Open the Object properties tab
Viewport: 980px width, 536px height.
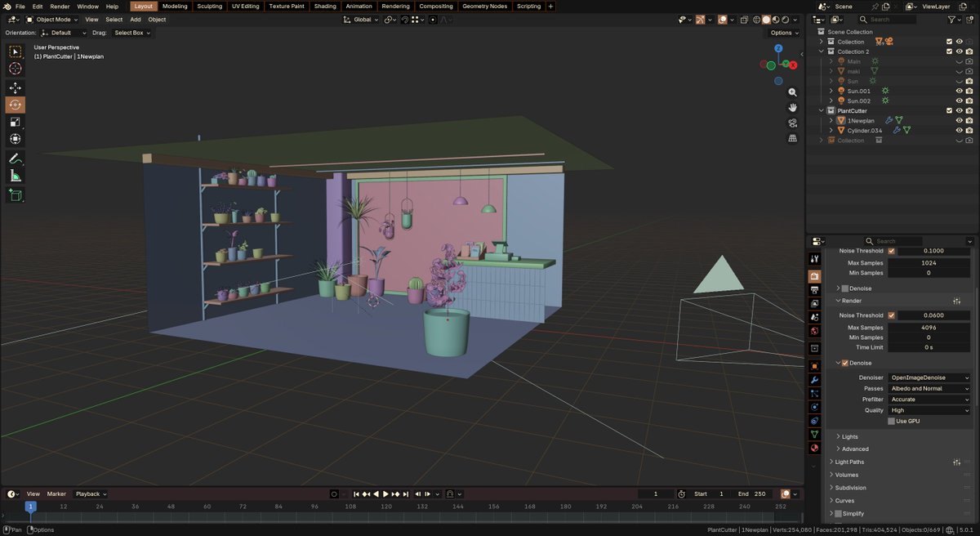814,366
